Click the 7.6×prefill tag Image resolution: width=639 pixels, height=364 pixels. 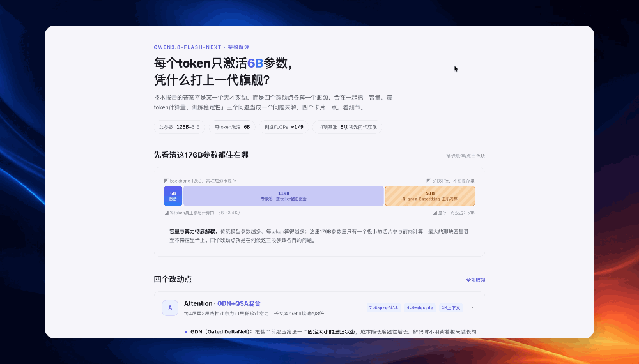point(383,308)
